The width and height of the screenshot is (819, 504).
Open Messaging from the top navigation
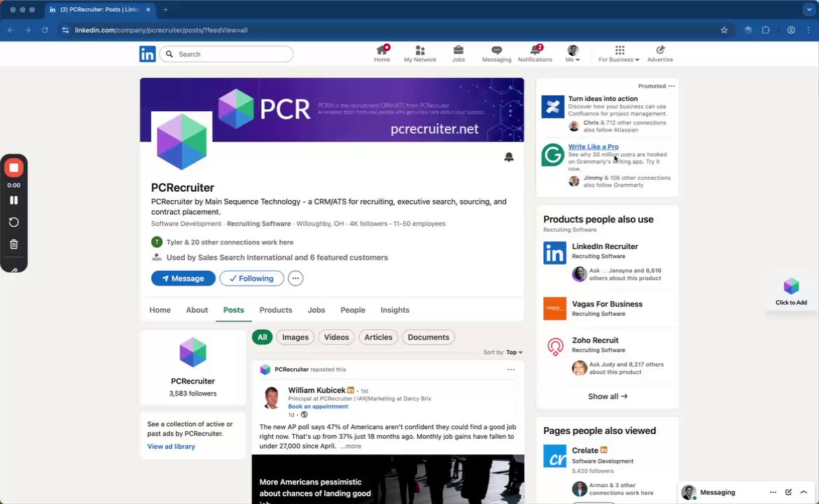coord(496,54)
